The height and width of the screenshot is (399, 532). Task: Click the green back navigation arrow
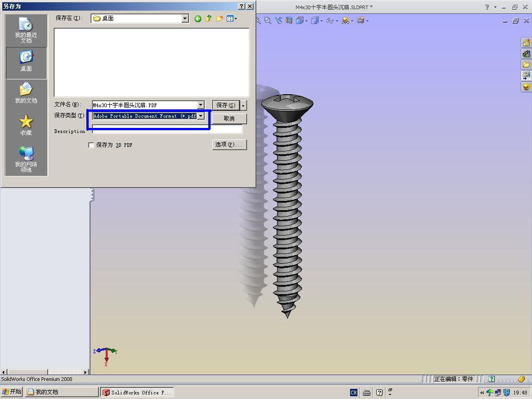click(x=198, y=18)
